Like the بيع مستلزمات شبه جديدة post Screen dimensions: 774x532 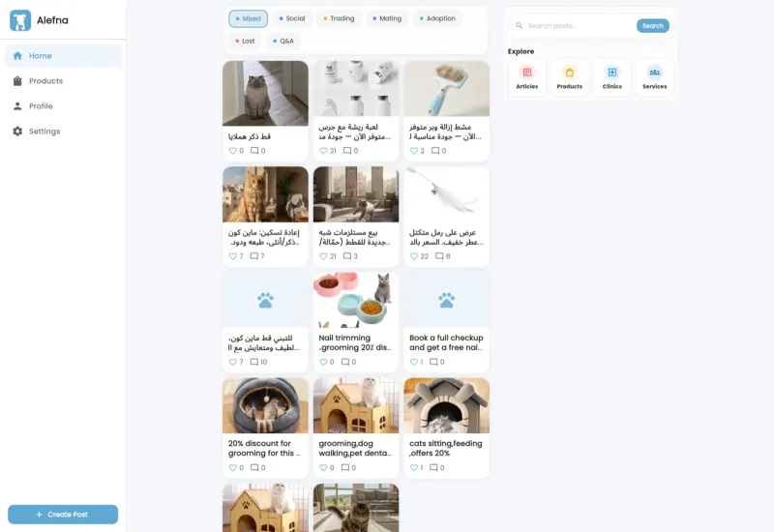point(323,256)
